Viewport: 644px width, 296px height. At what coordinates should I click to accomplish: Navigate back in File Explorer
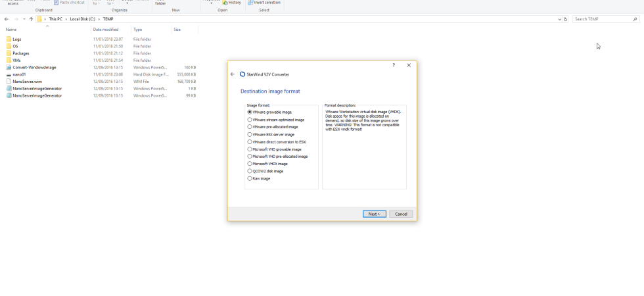point(7,19)
